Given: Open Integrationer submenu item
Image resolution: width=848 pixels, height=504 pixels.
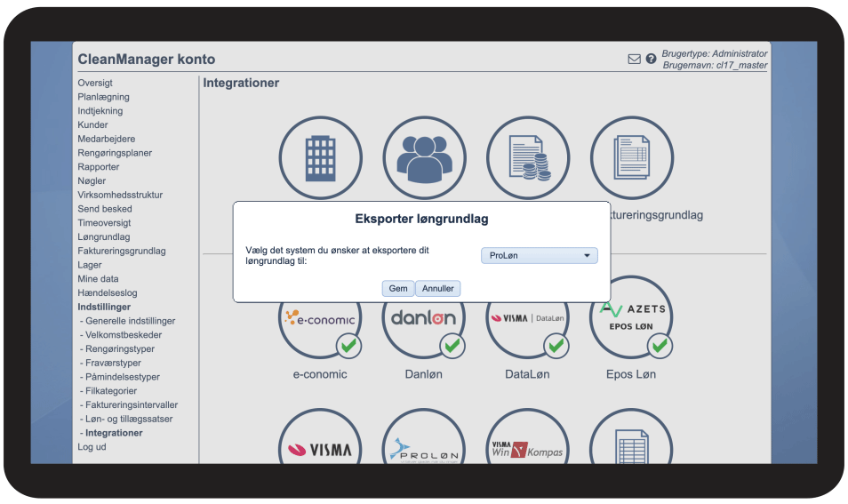Looking at the screenshot, I should point(111,433).
